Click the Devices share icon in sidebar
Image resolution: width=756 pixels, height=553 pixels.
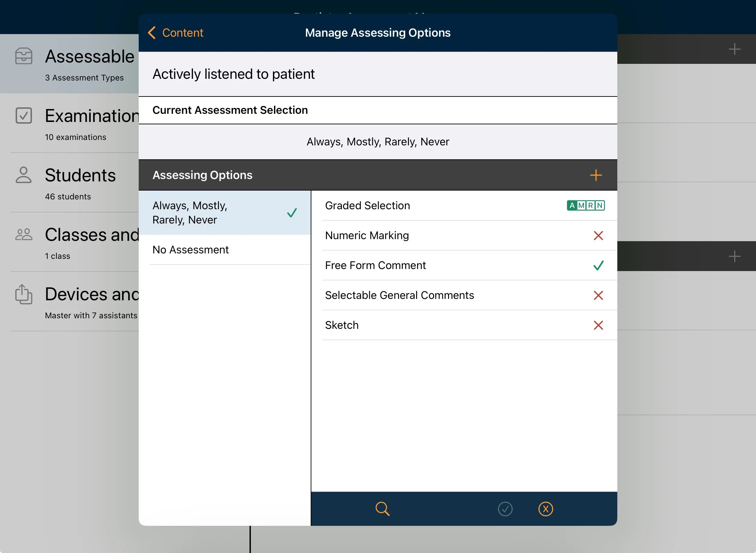pos(24,294)
